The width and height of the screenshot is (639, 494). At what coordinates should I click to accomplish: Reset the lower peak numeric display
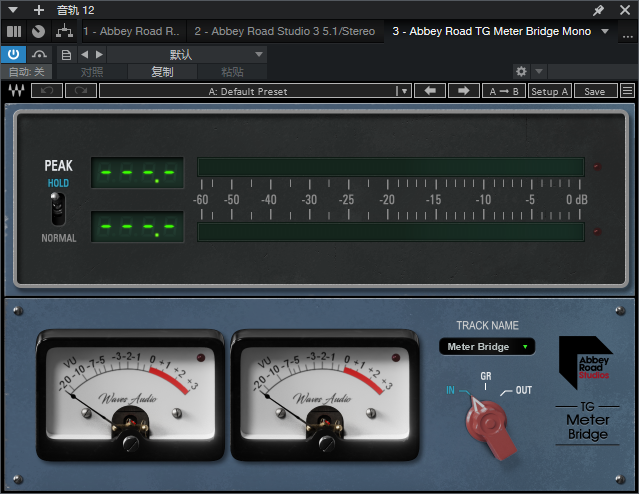click(x=137, y=227)
